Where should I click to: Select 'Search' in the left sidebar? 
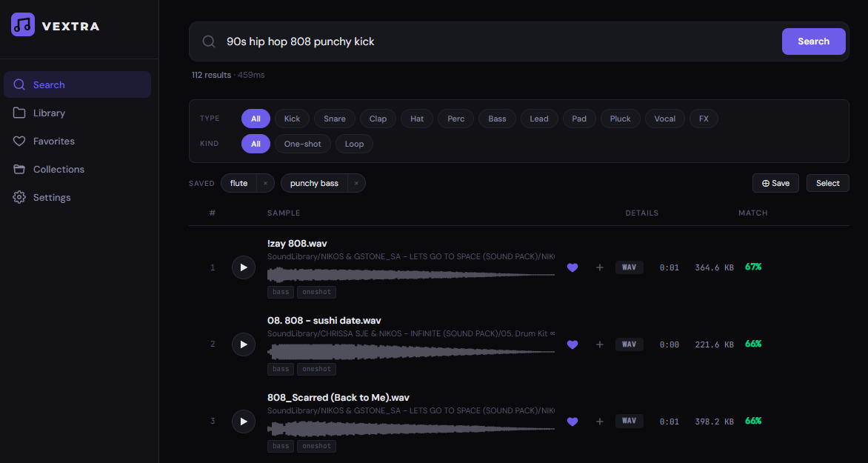49,84
